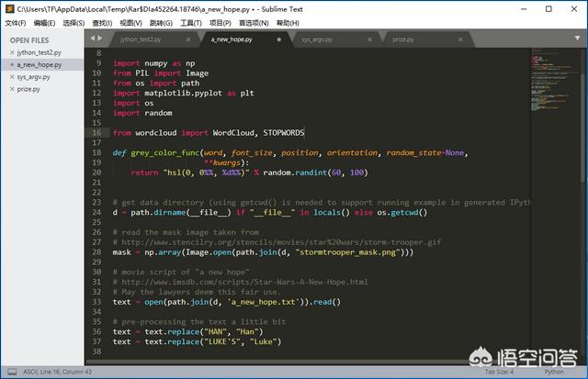Open the 工具(T) menu

click(x=191, y=23)
